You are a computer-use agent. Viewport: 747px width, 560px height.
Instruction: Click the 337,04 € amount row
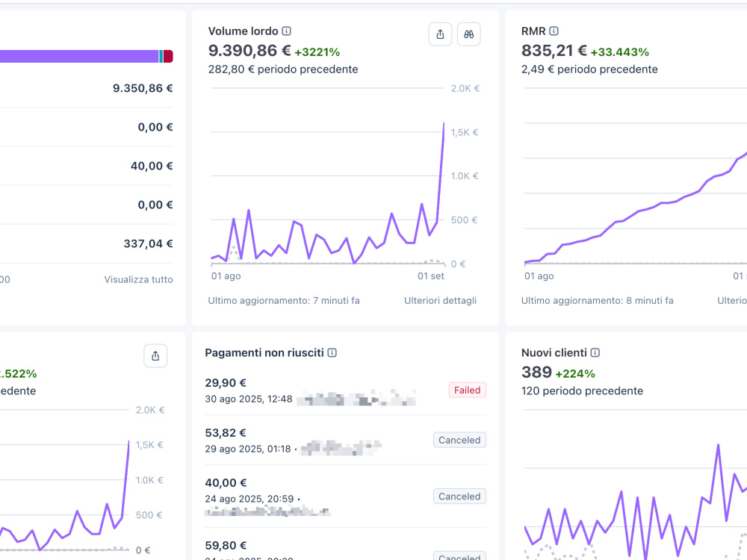pyautogui.click(x=86, y=244)
